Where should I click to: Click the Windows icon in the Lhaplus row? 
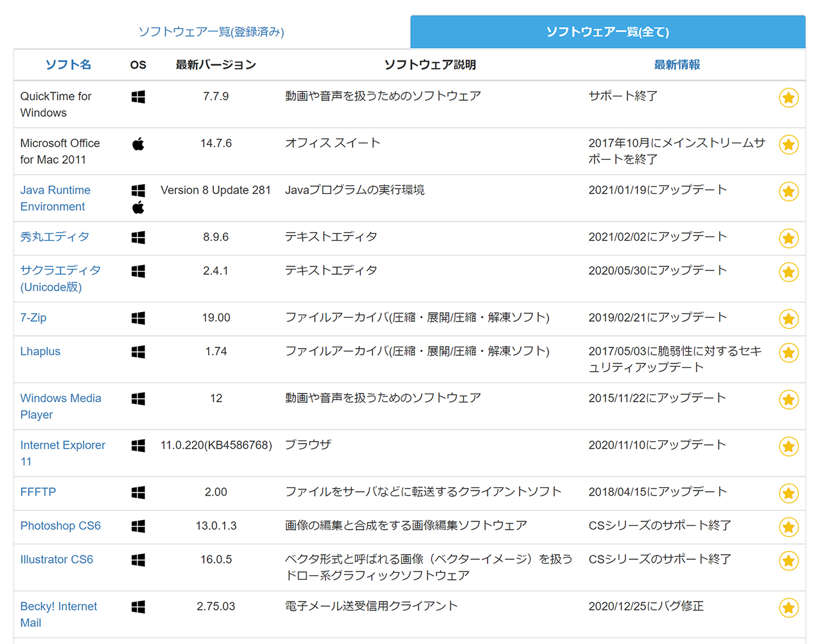(x=138, y=352)
